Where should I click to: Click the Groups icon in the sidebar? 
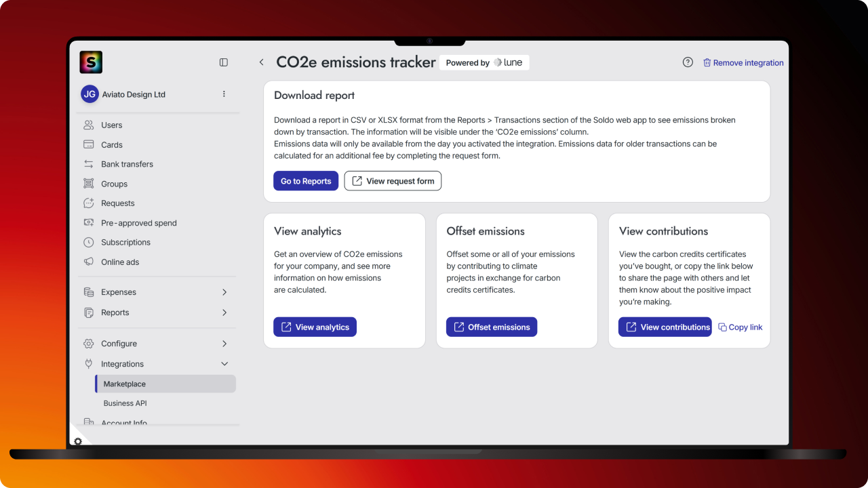tap(88, 184)
